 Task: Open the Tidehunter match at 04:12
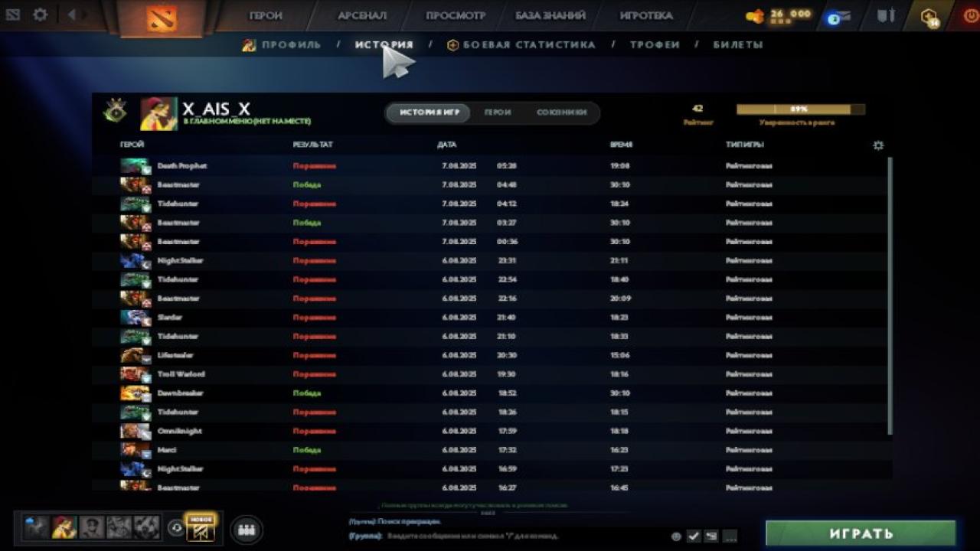coord(488,204)
